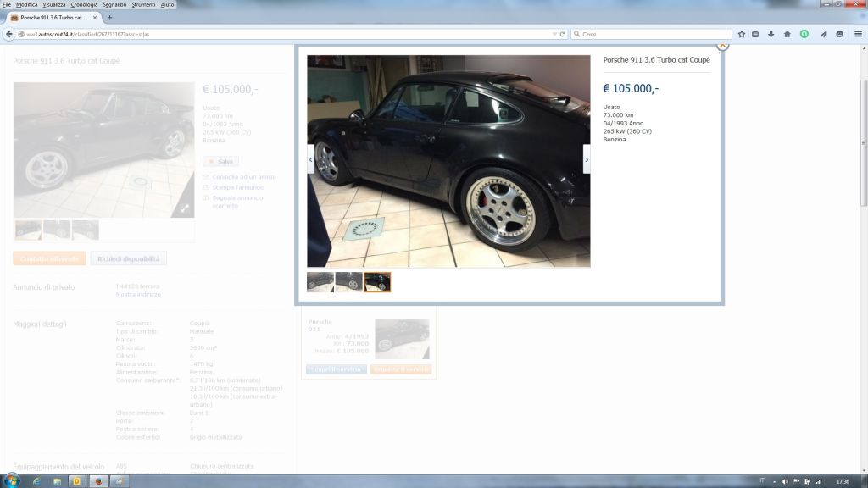Close the Porsche 911 3.6 Turbo tab
This screenshot has width=868, height=488.
tap(95, 18)
